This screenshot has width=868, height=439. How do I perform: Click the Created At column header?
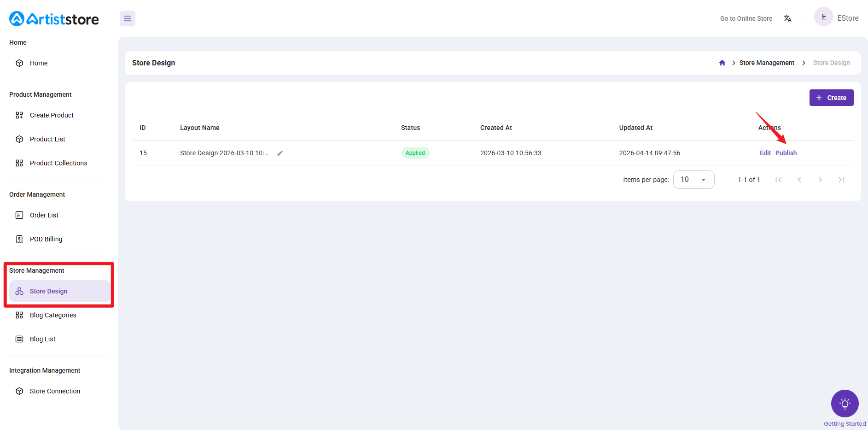click(496, 128)
